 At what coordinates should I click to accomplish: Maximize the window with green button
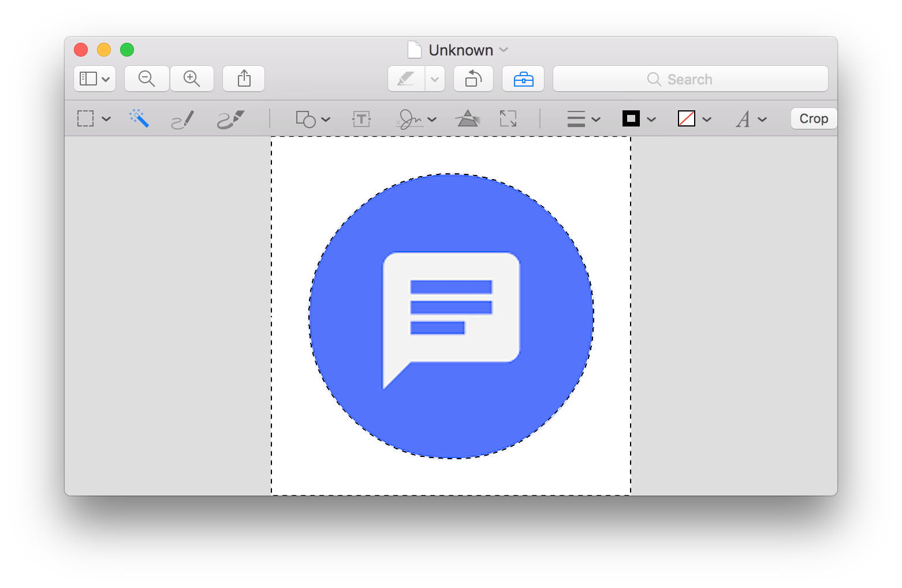127,50
